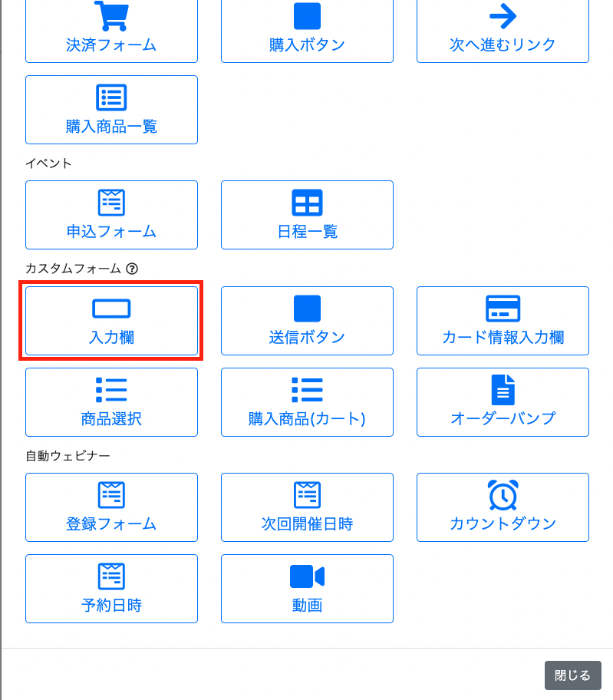Click the document icon for オーダーバンプ
The width and height of the screenshot is (613, 700).
coord(503,390)
